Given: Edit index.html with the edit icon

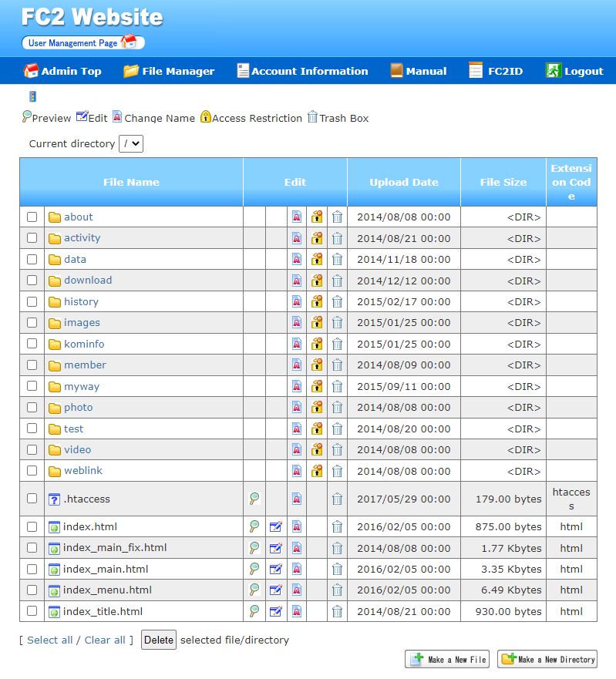Looking at the screenshot, I should pyautogui.click(x=275, y=527).
